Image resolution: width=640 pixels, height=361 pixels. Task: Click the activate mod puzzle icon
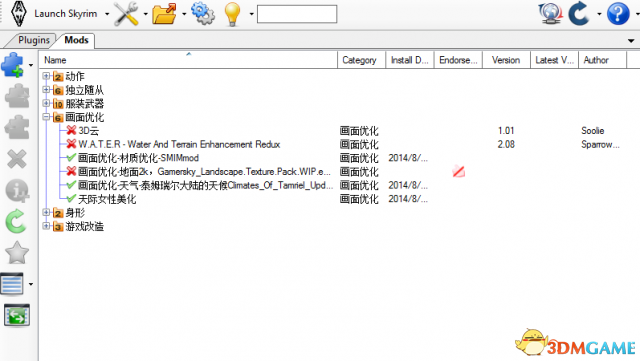pyautogui.click(x=17, y=96)
